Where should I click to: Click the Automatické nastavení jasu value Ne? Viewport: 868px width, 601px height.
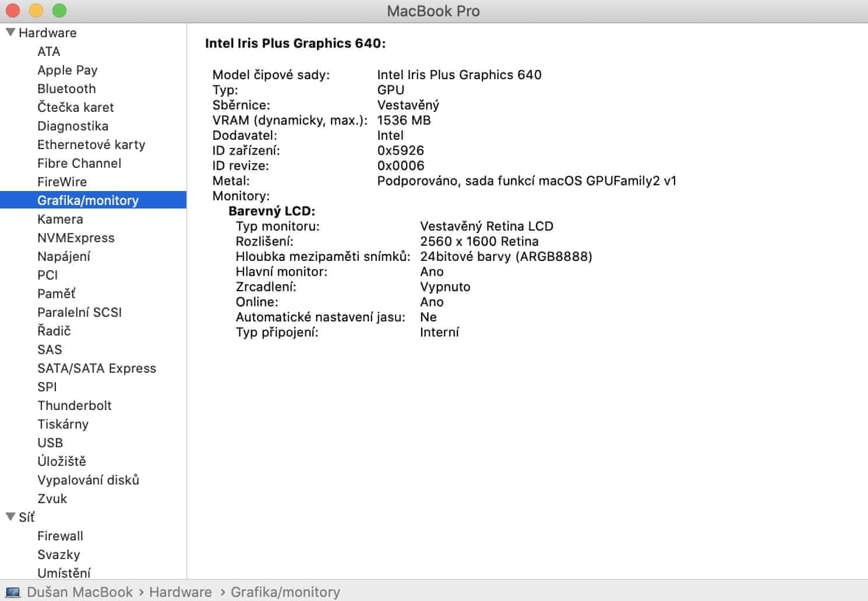(428, 317)
